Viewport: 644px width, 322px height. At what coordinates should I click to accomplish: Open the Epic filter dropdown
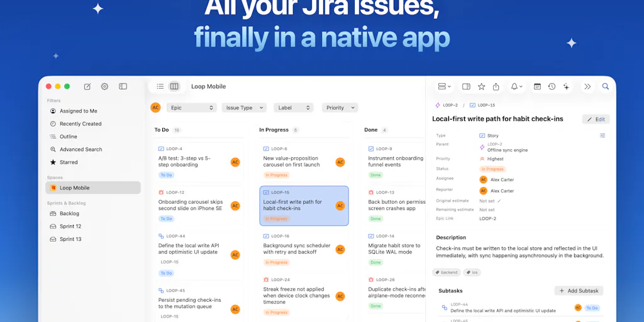tap(192, 108)
